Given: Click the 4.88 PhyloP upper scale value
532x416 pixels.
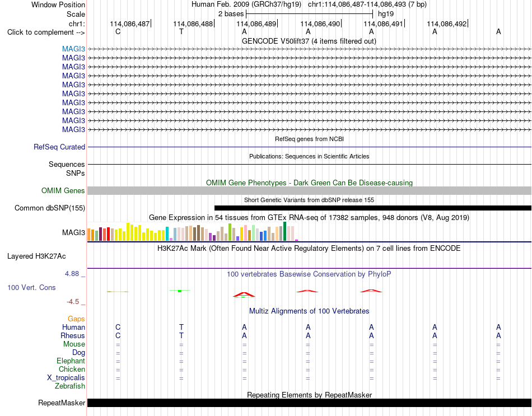Looking at the screenshot, I should 72,273.
